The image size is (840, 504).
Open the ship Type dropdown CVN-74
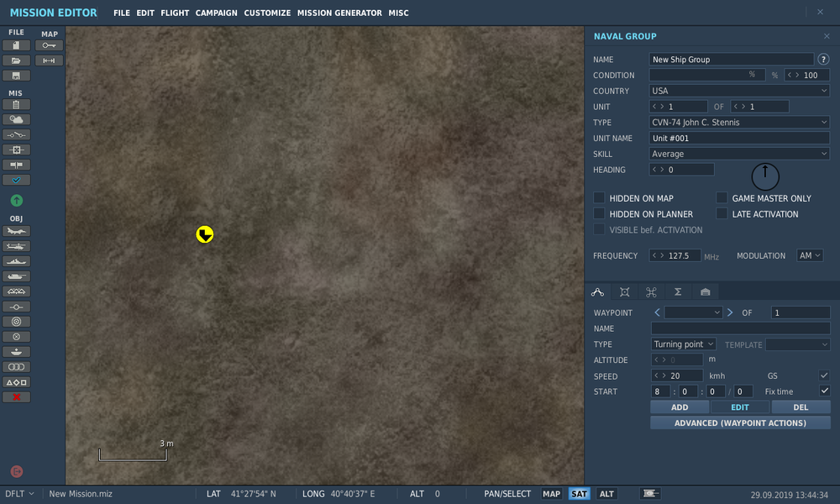tap(739, 122)
